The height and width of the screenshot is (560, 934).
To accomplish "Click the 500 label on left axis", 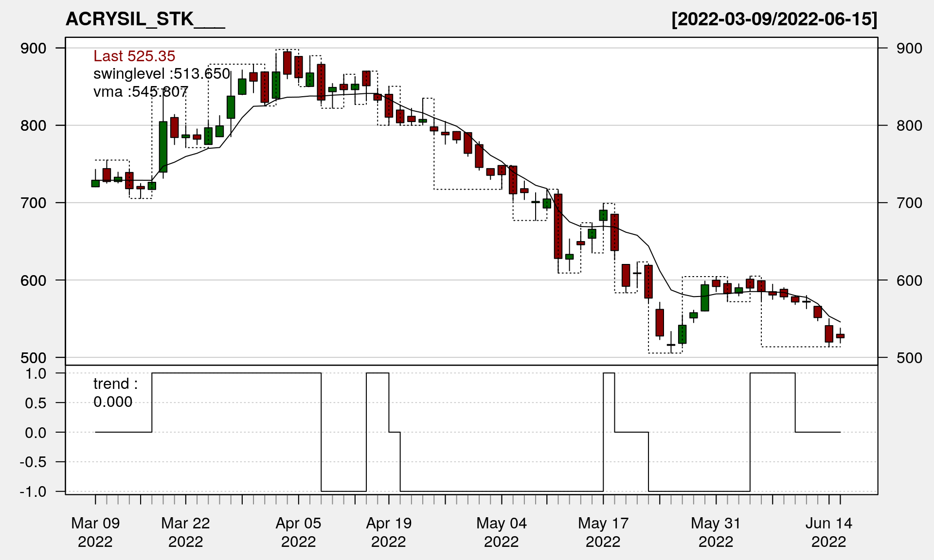I will [x=34, y=358].
